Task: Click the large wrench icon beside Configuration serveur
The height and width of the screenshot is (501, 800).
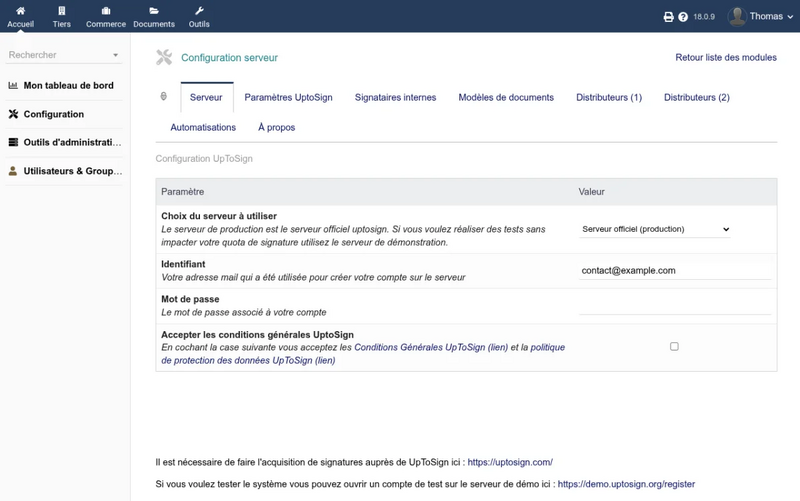Action: coord(164,57)
